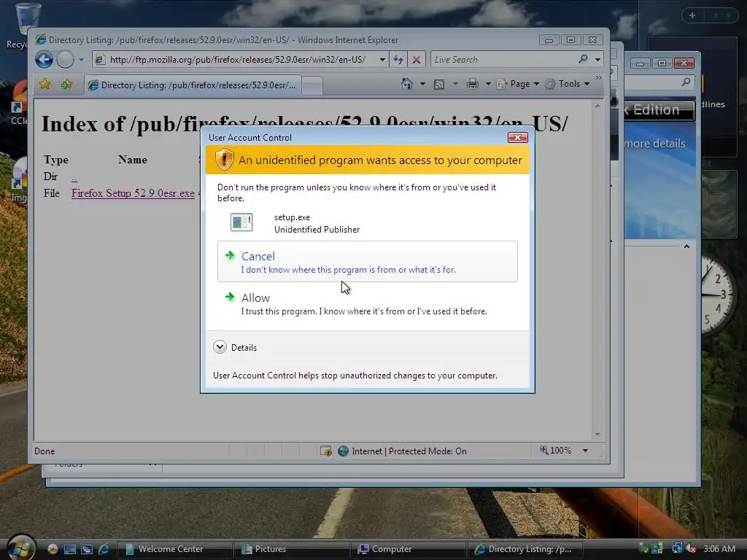Image resolution: width=747 pixels, height=560 pixels.
Task: Open the Feeds dropdown arrow
Action: click(x=455, y=85)
